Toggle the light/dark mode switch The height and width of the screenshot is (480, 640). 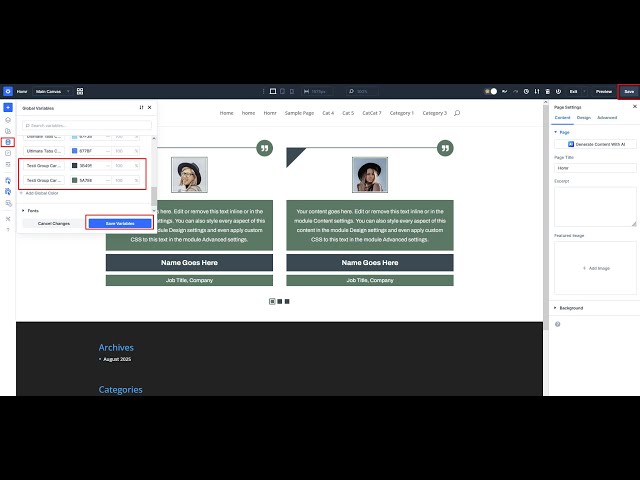pyautogui.click(x=491, y=91)
